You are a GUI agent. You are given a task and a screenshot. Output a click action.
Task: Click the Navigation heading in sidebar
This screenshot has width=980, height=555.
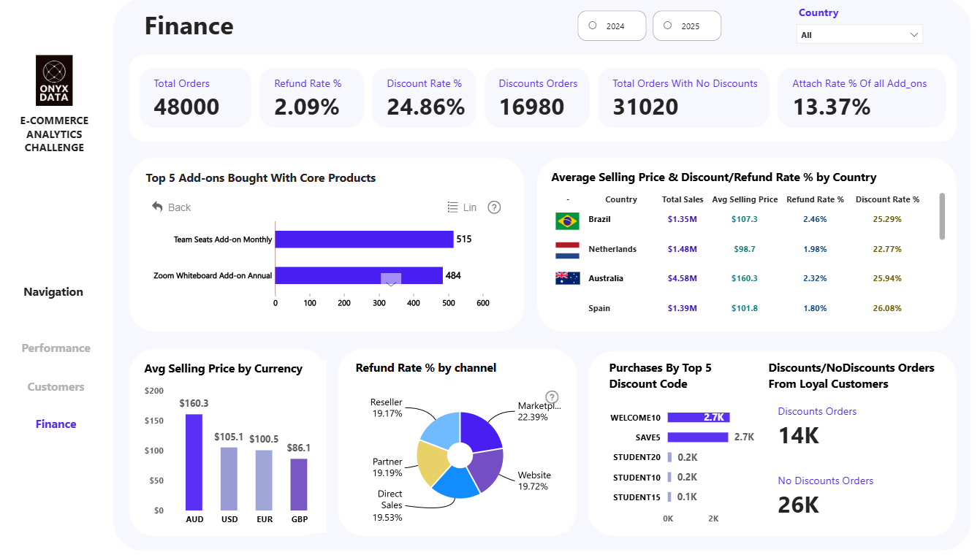tap(53, 292)
